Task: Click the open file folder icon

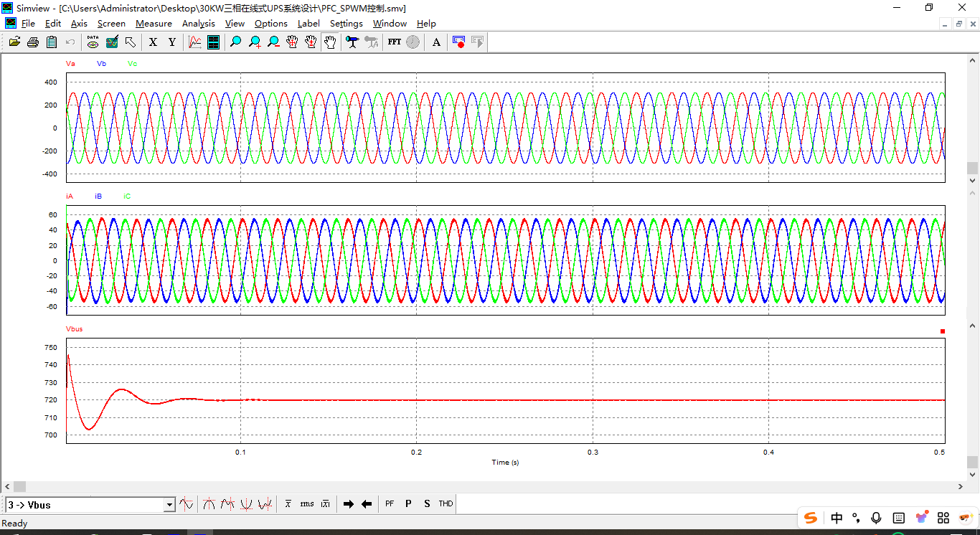Action: [14, 42]
